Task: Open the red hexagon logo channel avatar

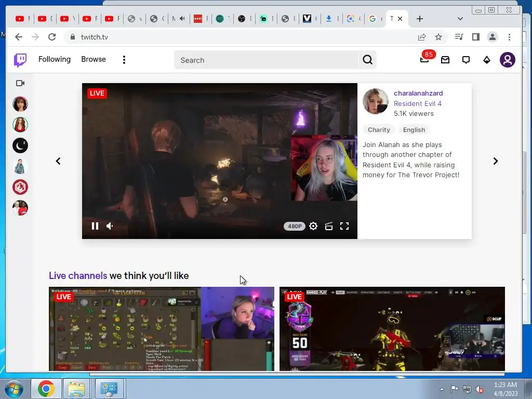Action: (20, 187)
